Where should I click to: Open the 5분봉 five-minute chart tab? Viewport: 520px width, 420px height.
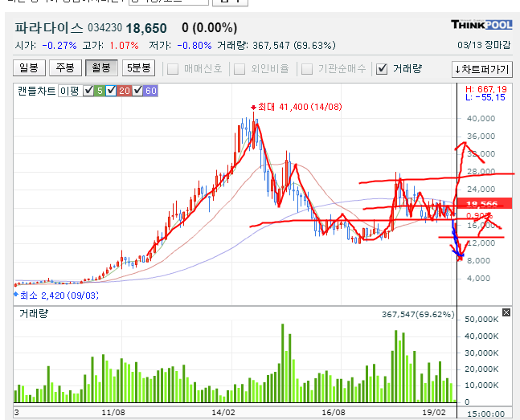point(138,68)
